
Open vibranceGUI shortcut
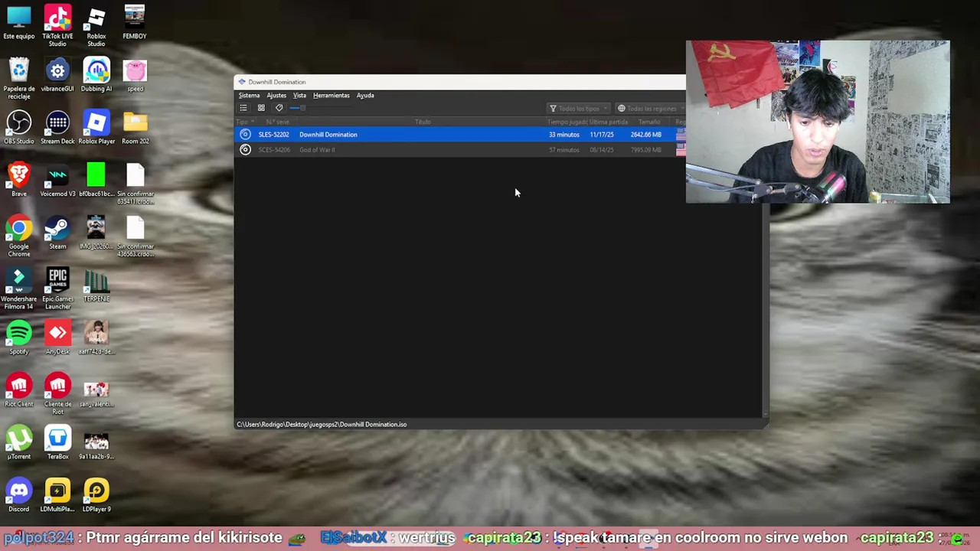coord(57,76)
